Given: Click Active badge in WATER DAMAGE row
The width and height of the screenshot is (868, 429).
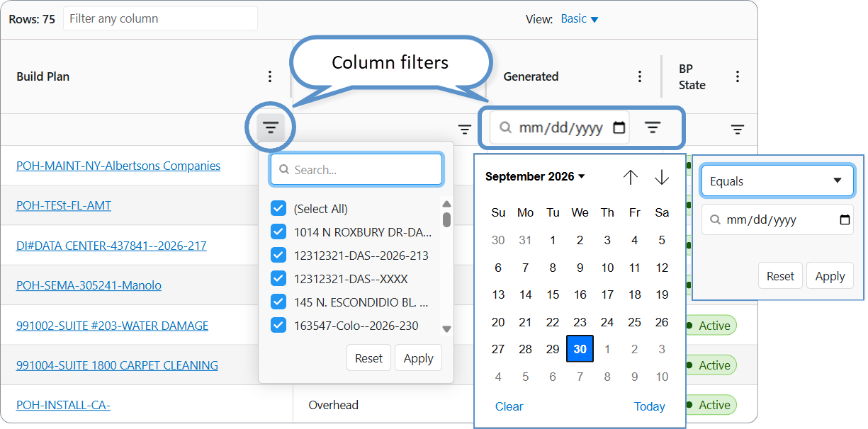Looking at the screenshot, I should pos(711,326).
